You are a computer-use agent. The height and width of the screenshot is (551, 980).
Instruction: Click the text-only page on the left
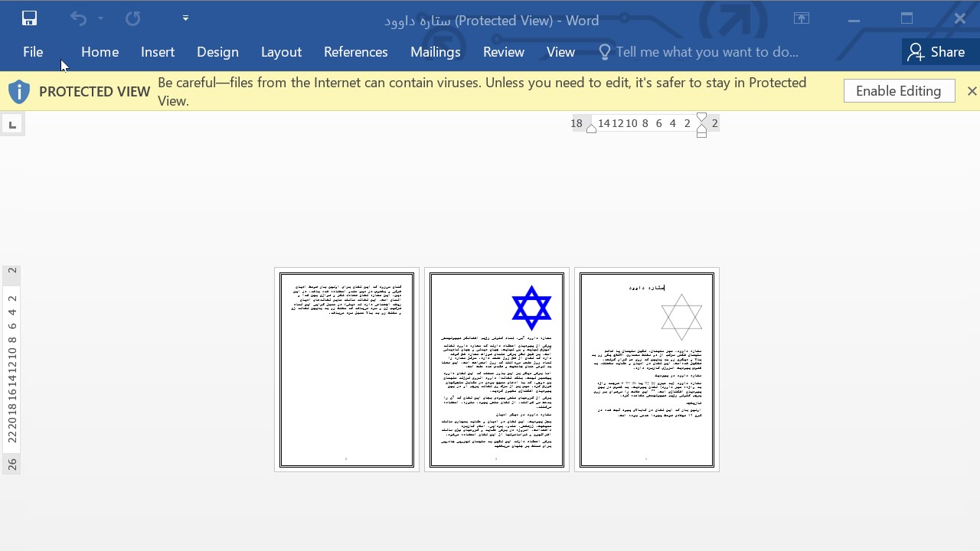coord(347,370)
